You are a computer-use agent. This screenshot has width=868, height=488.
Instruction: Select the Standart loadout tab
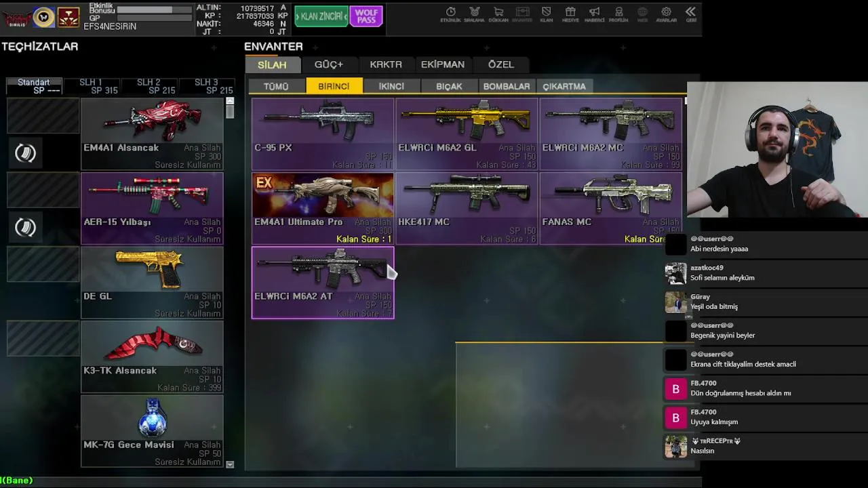(x=34, y=86)
